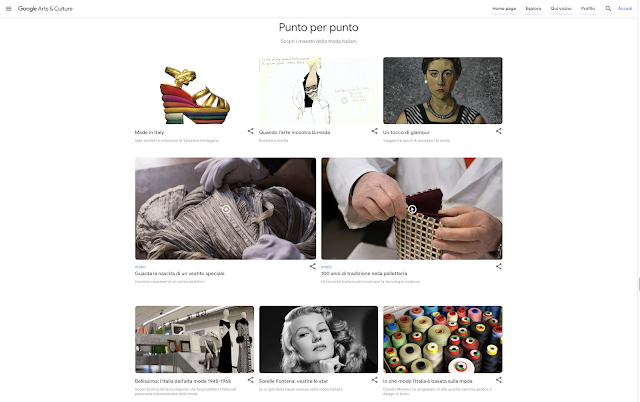Viewport: 640px width, 402px height.
Task: Share the Un tocco di glamour story
Action: tap(498, 131)
